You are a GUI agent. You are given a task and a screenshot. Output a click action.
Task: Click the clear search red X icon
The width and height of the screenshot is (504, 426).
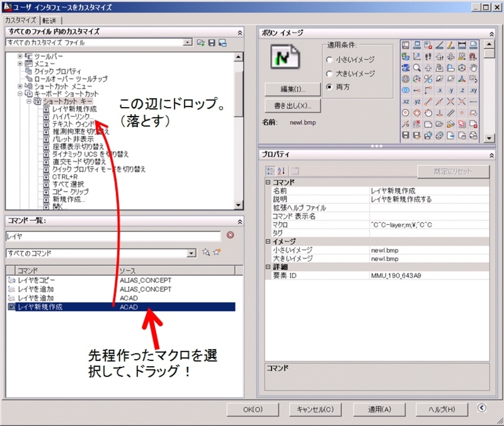click(230, 235)
